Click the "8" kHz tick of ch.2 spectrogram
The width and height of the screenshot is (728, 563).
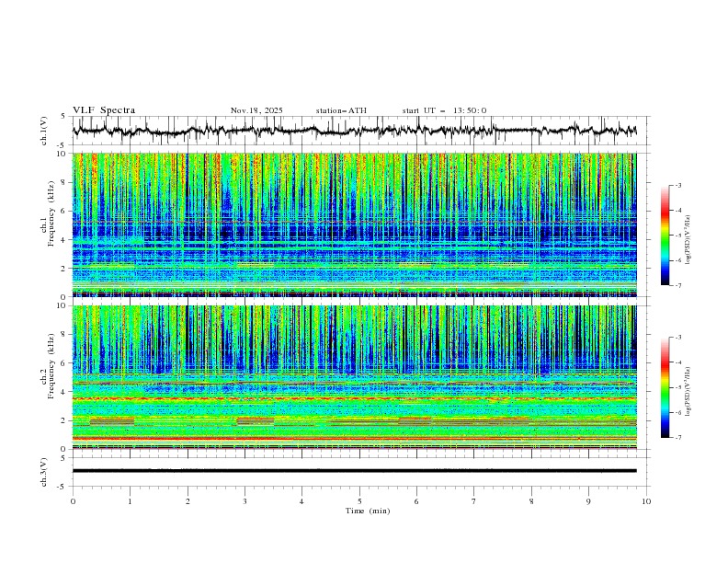tap(64, 335)
